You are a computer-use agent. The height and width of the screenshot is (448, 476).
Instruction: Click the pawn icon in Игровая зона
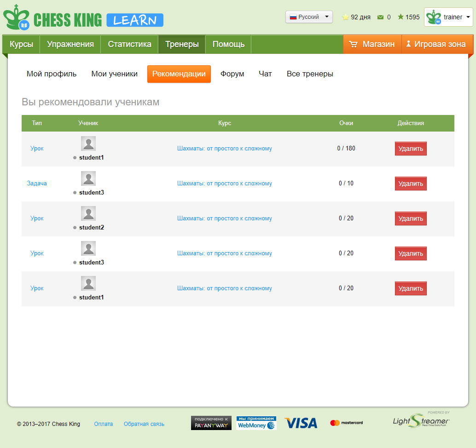408,45
